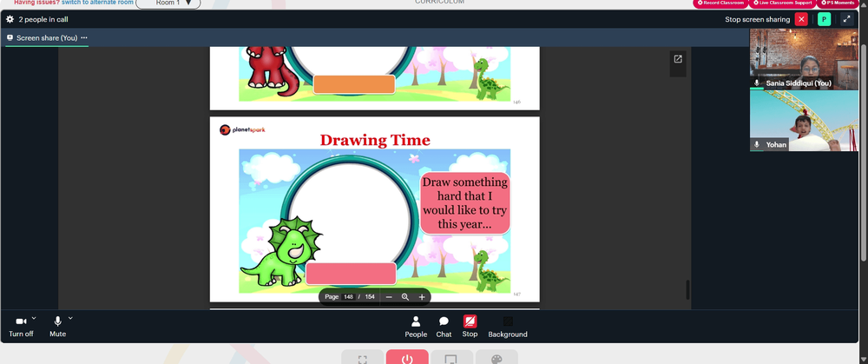Select the Screen share (You) tab

click(x=47, y=37)
